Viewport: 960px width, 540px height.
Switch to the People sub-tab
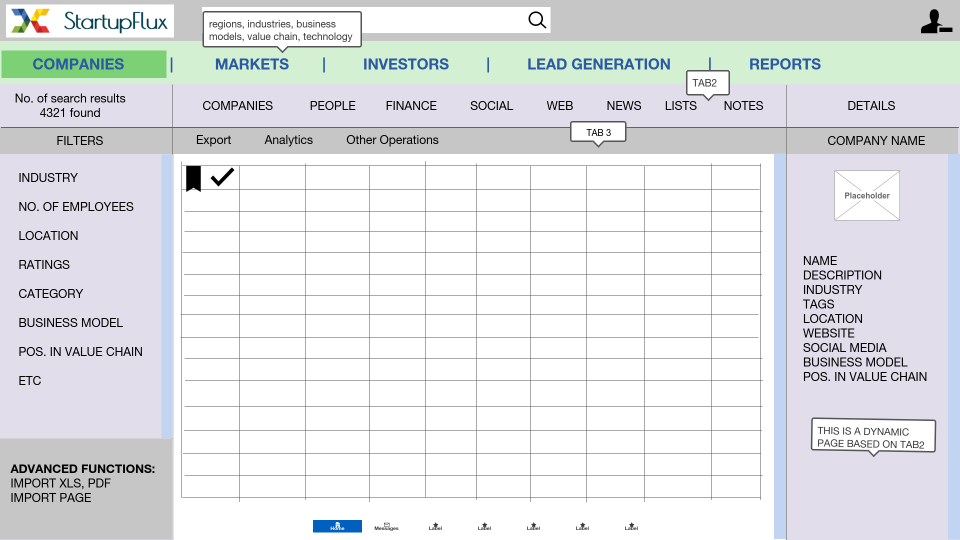coord(332,106)
